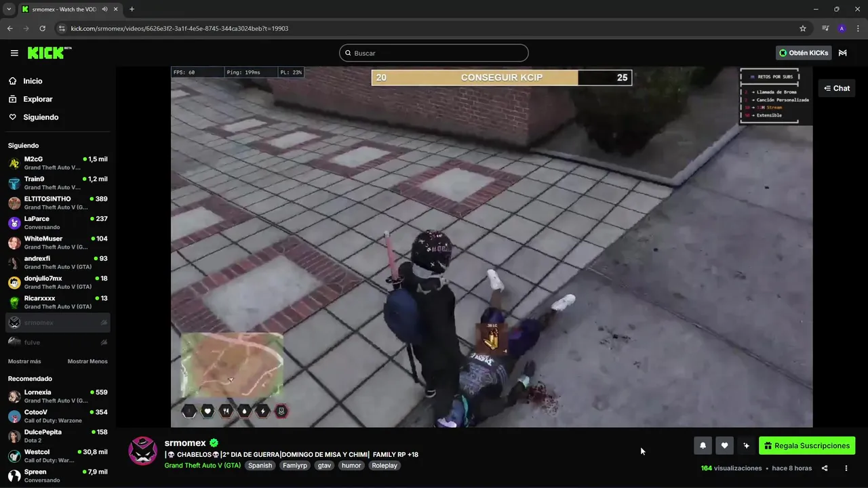The width and height of the screenshot is (868, 488).
Task: Click Regala Suscripciones button
Action: [807, 445]
